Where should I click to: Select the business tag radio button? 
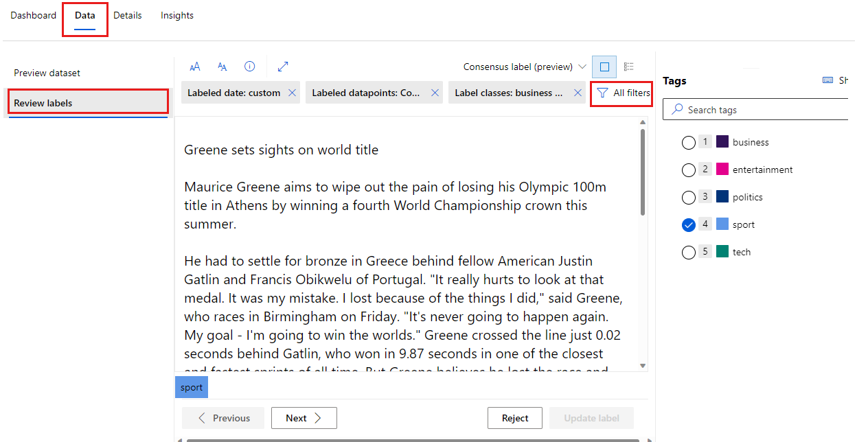(689, 142)
